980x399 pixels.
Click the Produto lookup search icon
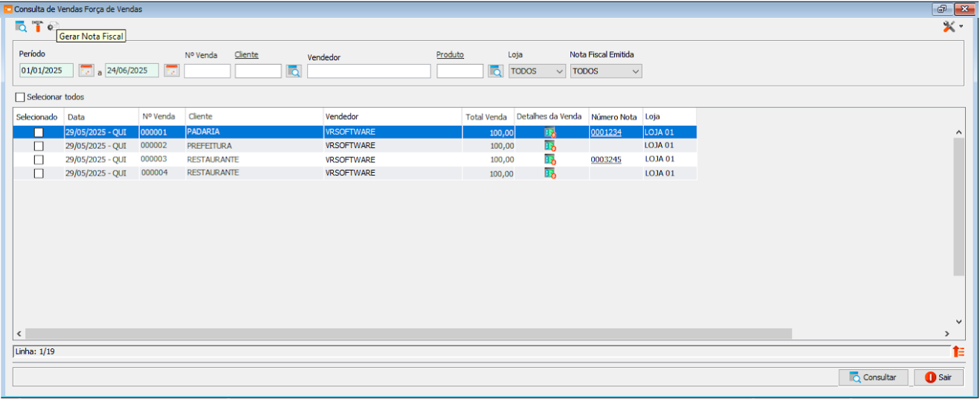[496, 71]
